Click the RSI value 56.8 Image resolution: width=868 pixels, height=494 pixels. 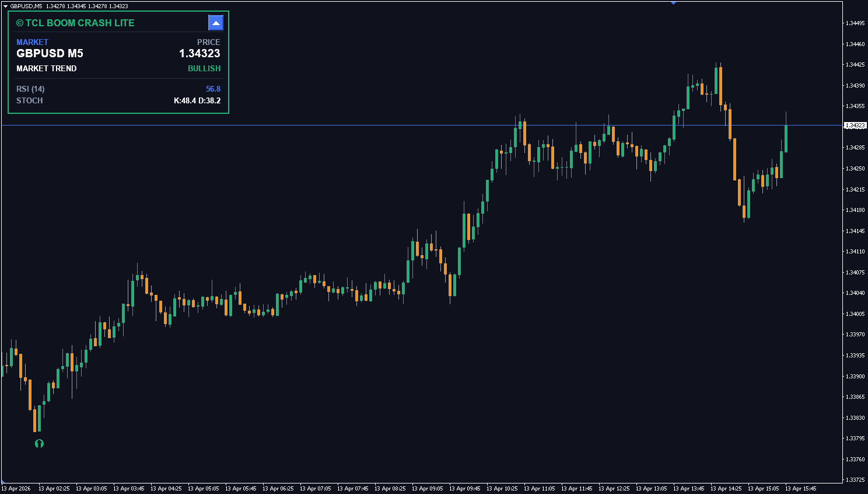coord(213,89)
